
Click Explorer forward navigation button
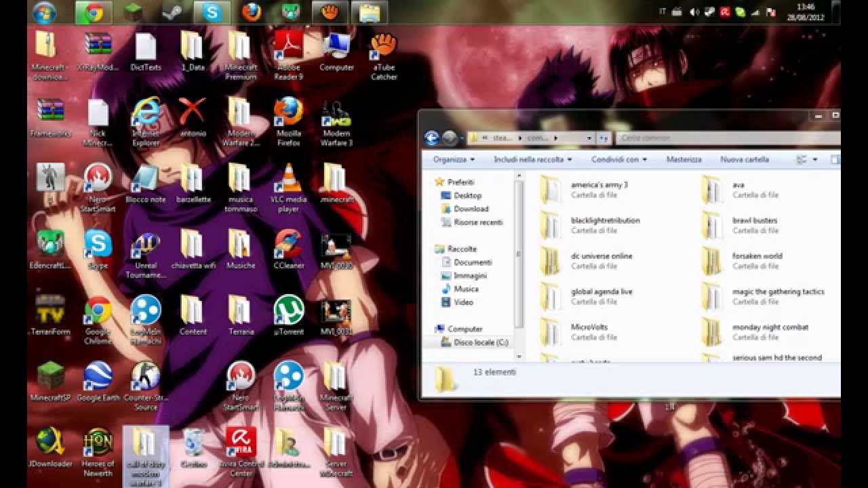point(450,138)
